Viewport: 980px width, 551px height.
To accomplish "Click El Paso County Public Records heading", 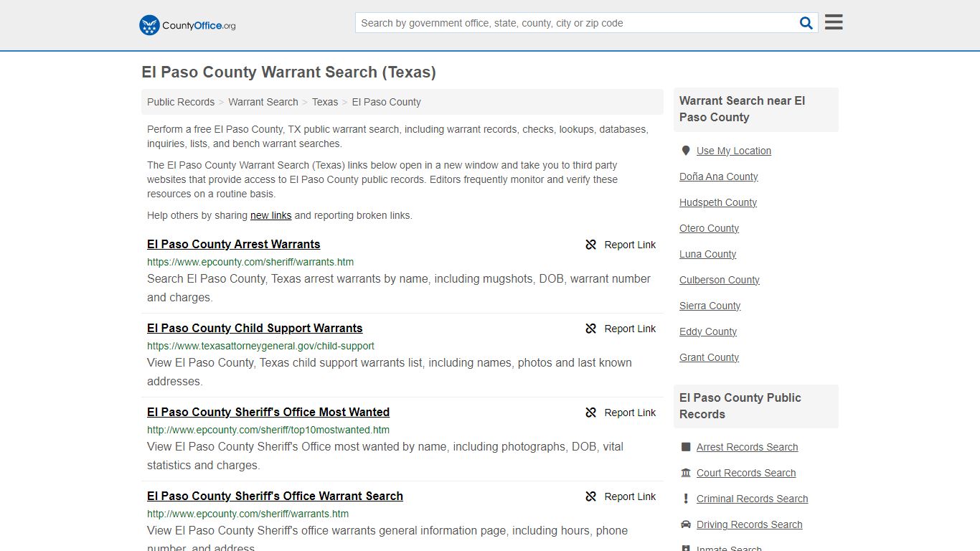I will coord(740,406).
